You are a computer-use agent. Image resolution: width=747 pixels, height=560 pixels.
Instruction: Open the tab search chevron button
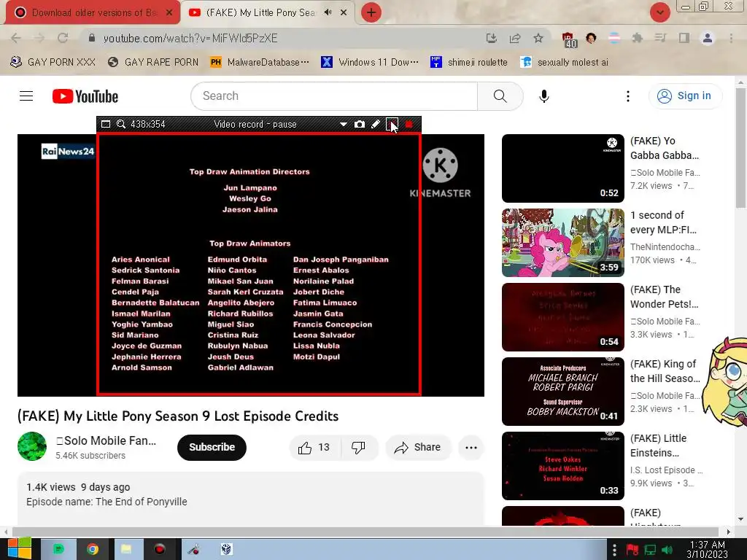(x=659, y=12)
